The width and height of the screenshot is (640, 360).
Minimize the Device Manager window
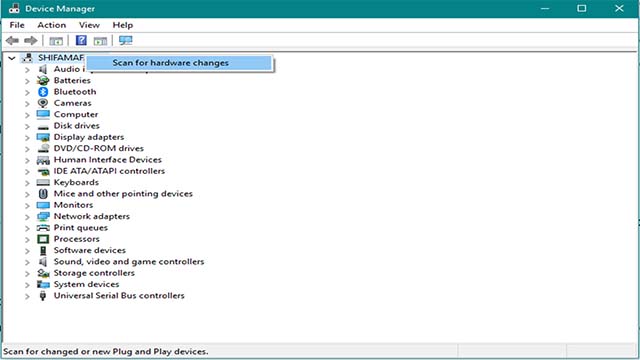(545, 8)
